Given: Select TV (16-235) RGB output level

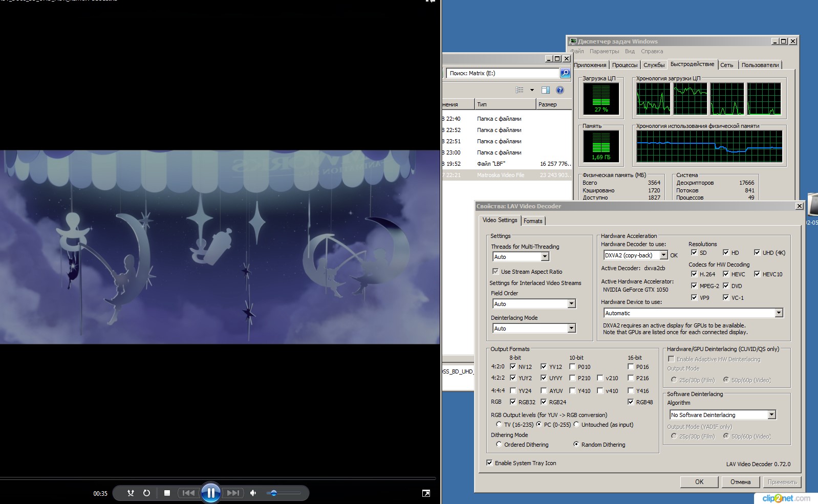Looking at the screenshot, I should point(499,425).
